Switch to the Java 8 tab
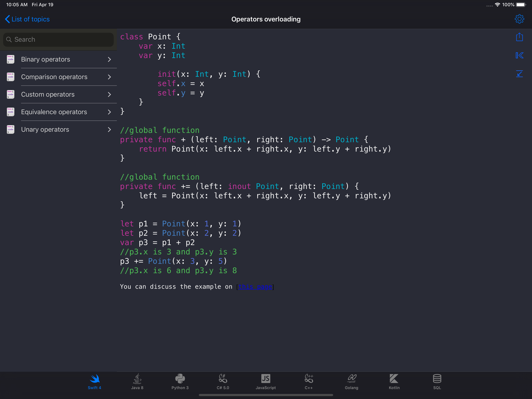Viewport: 532px width, 399px height. point(137,381)
